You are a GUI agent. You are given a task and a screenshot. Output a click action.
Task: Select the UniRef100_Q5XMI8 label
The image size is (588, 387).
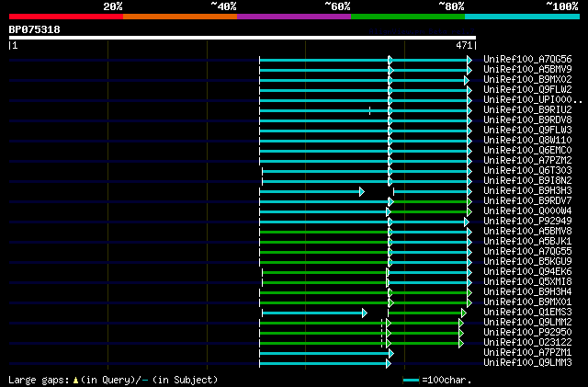(527, 282)
